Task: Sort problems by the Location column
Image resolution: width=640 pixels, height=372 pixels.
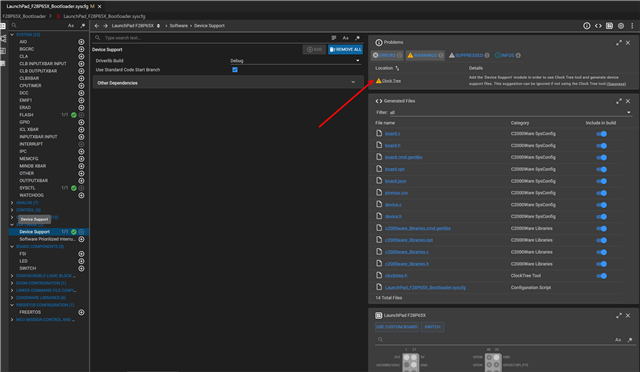Action: [387, 68]
